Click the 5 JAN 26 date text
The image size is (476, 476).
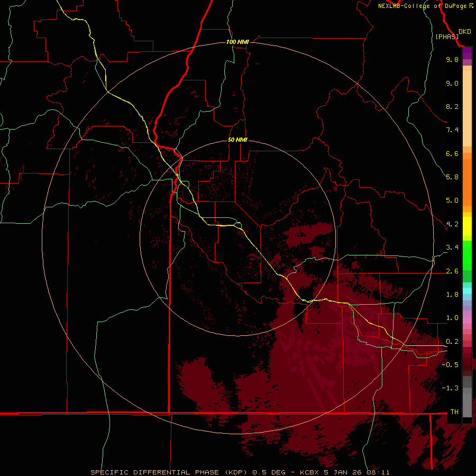tap(343, 472)
